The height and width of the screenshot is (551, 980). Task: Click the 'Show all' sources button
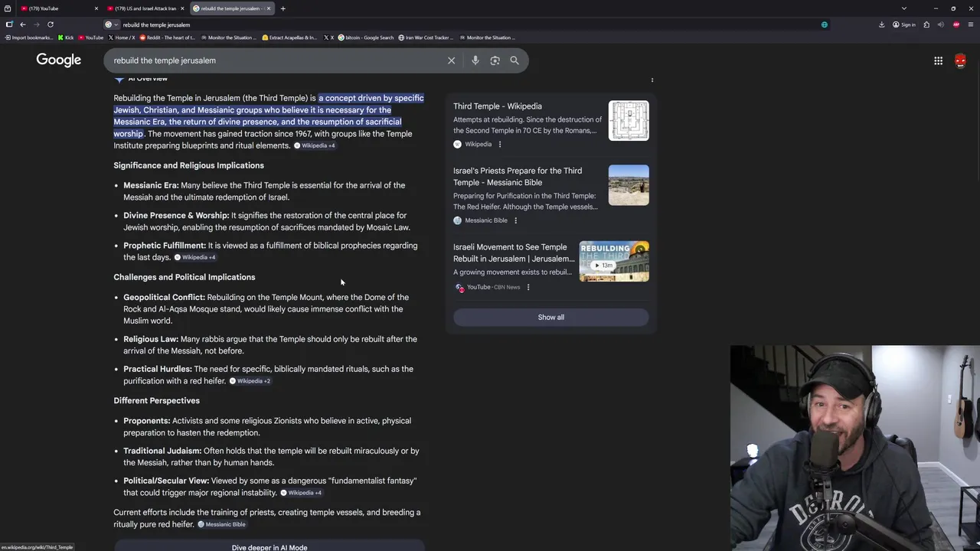coord(550,318)
